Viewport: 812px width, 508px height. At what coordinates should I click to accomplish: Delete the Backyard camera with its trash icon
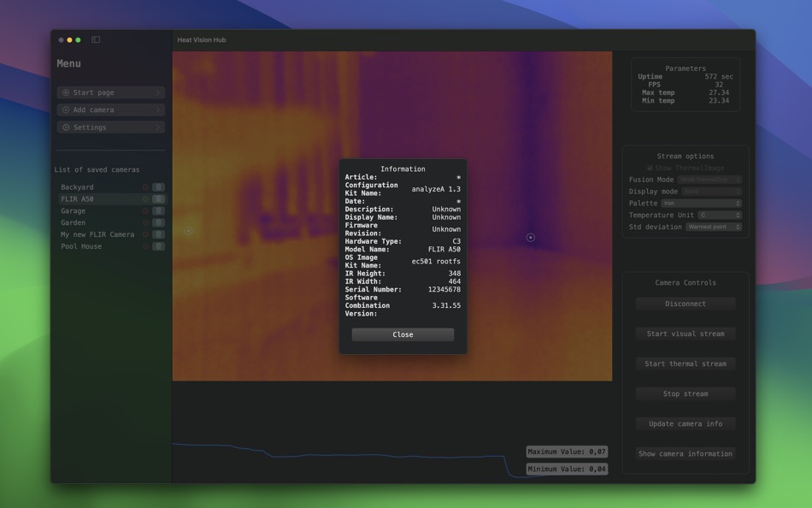point(158,187)
